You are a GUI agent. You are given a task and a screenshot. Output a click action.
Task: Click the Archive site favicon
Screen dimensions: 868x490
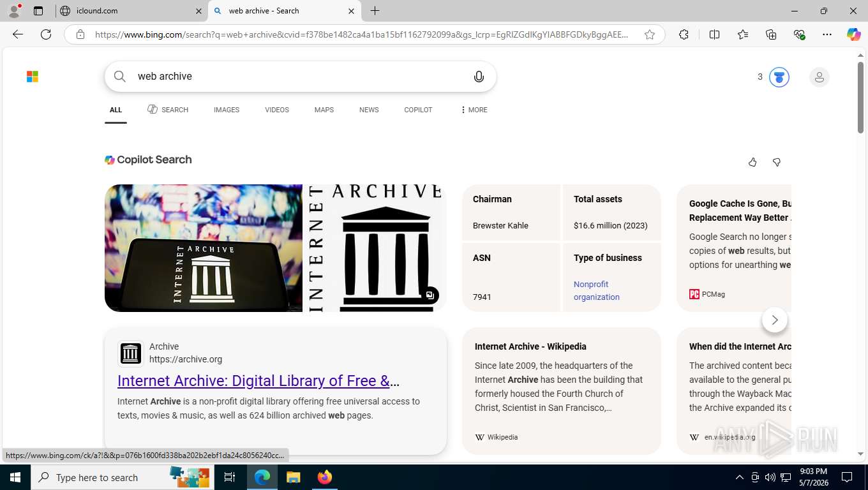(130, 353)
